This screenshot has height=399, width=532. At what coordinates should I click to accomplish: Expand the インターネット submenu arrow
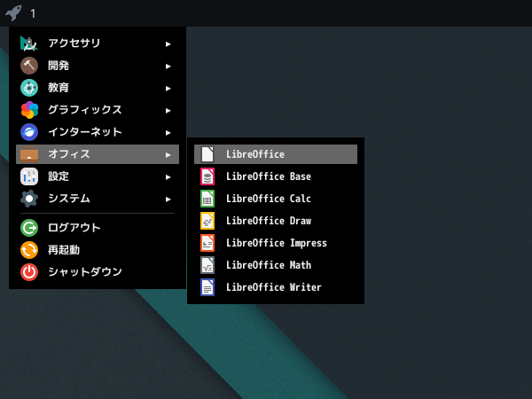168,133
